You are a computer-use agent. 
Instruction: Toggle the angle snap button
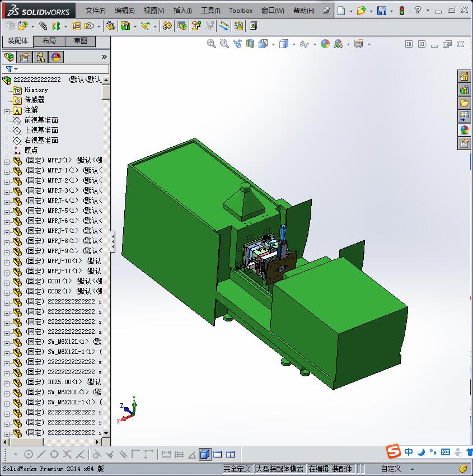pos(192,454)
